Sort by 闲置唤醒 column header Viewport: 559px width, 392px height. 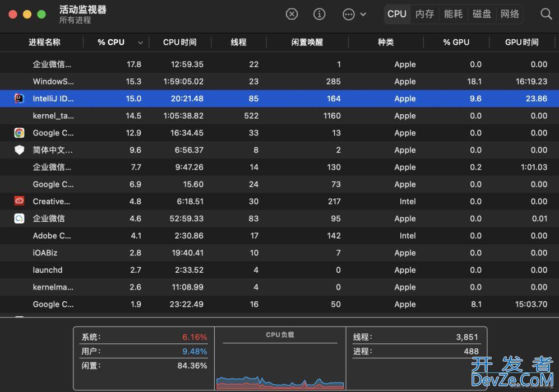pyautogui.click(x=307, y=43)
